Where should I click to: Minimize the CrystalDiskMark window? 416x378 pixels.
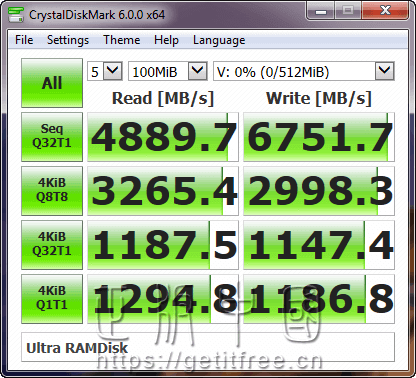(x=321, y=11)
